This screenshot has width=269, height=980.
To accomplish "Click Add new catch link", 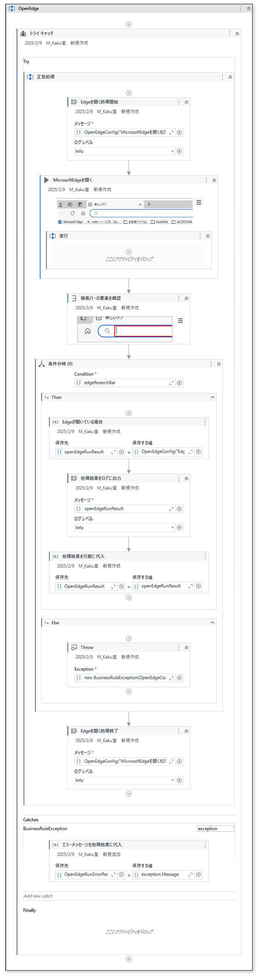I will click(x=38, y=896).
